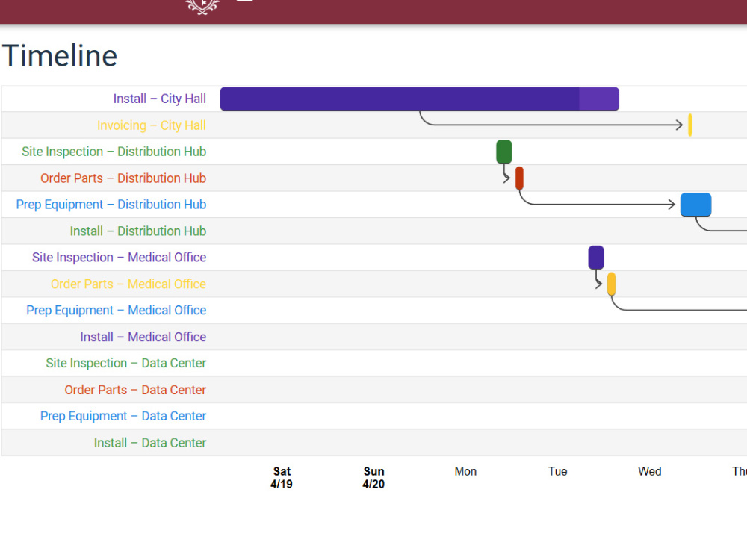Viewport: 747px width, 560px height.
Task: Select the Mon axis label
Action: coord(465,471)
